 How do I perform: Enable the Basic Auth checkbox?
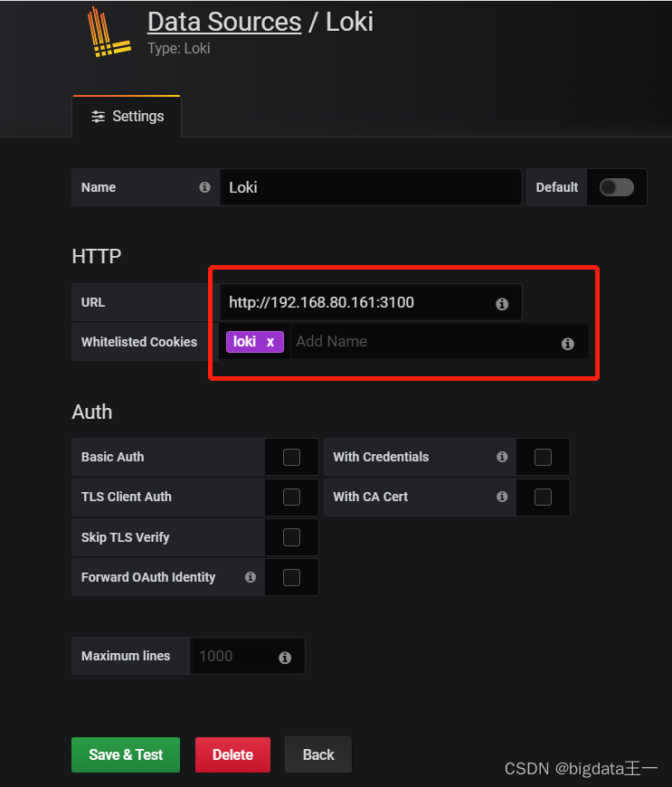click(291, 457)
